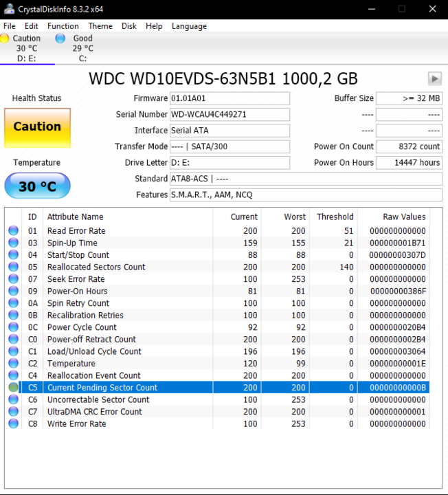Click disk title WDC WD10EVDS-63N5B1 1000,2 GB
The height and width of the screenshot is (495, 448).
click(x=223, y=78)
